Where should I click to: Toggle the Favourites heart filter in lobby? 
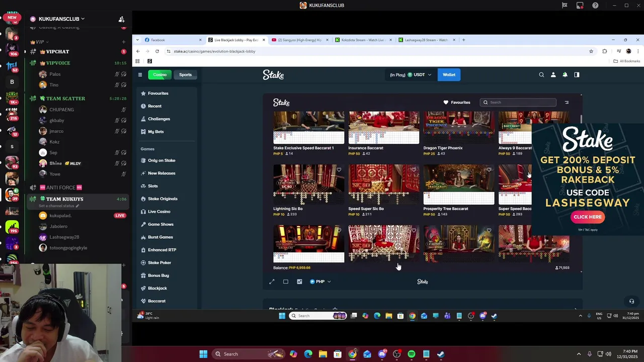pos(456,102)
